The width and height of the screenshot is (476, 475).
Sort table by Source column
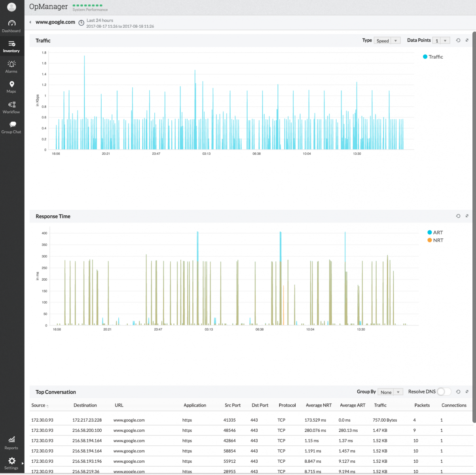(38, 405)
